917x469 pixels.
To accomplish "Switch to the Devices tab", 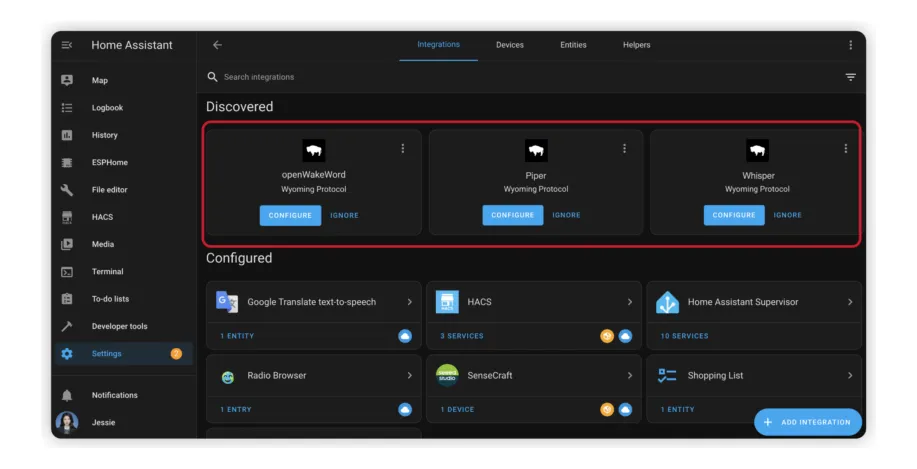I will [510, 45].
